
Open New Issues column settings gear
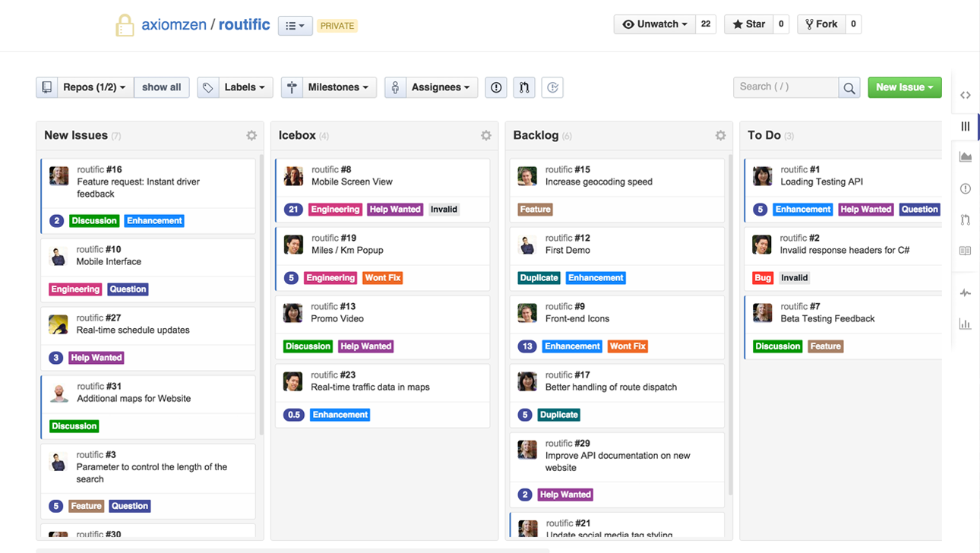(x=251, y=135)
